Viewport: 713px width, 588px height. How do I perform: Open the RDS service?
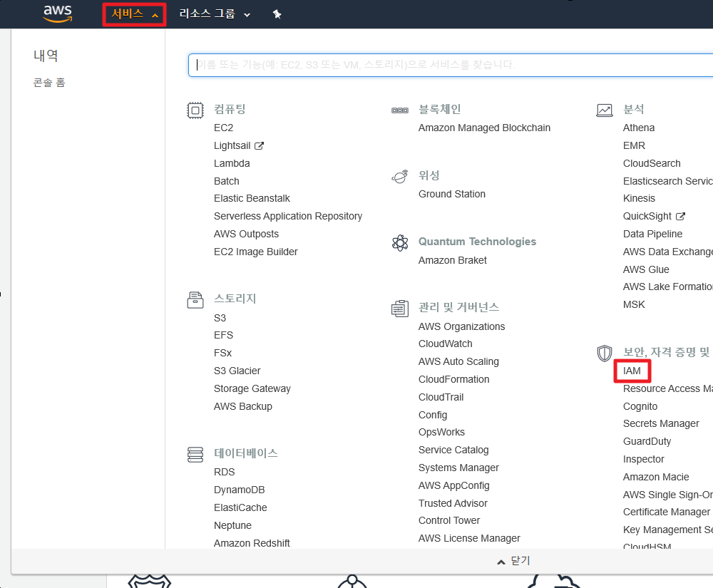click(224, 472)
